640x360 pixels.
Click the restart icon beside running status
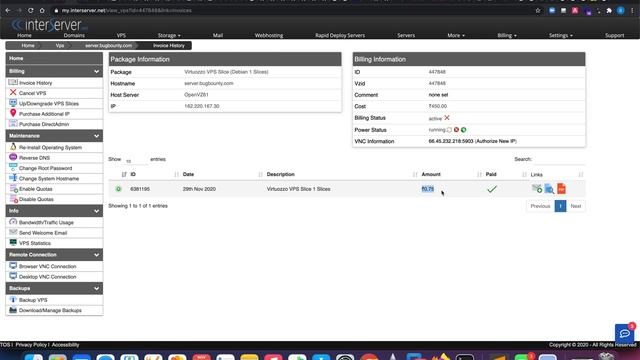(449, 130)
